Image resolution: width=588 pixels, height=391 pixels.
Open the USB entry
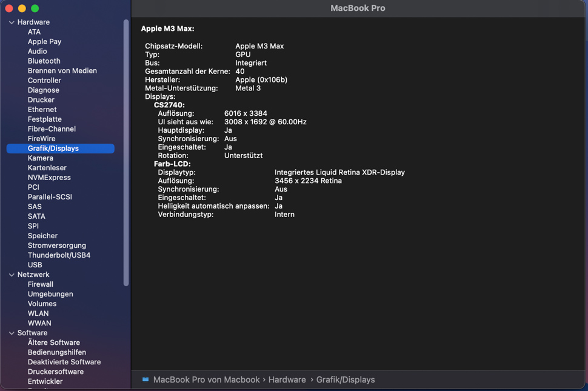[x=35, y=266]
